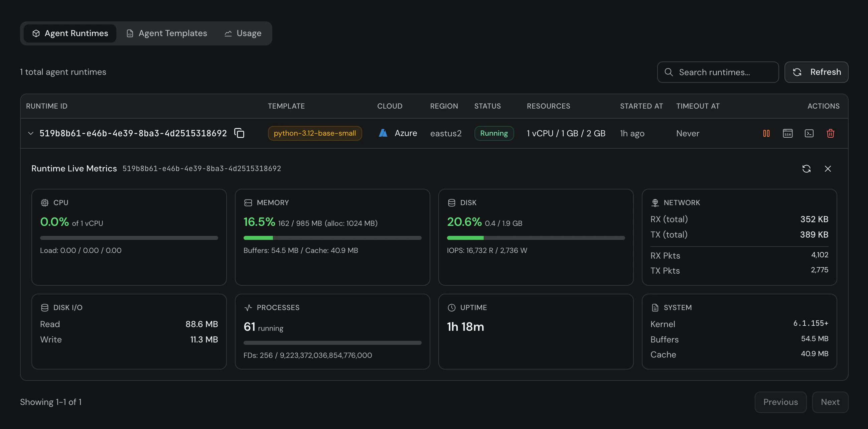Delete runtime 519b8b61 with the trash icon

pyautogui.click(x=830, y=133)
